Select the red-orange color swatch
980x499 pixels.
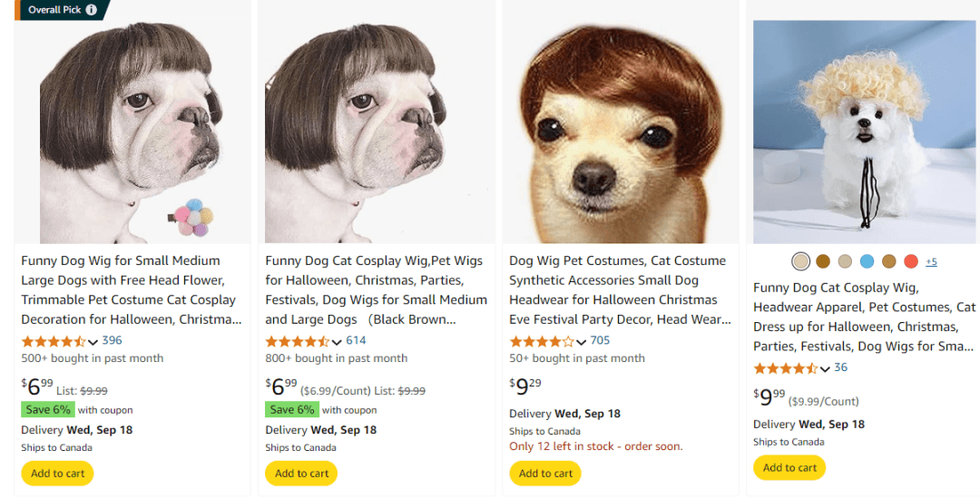click(911, 261)
